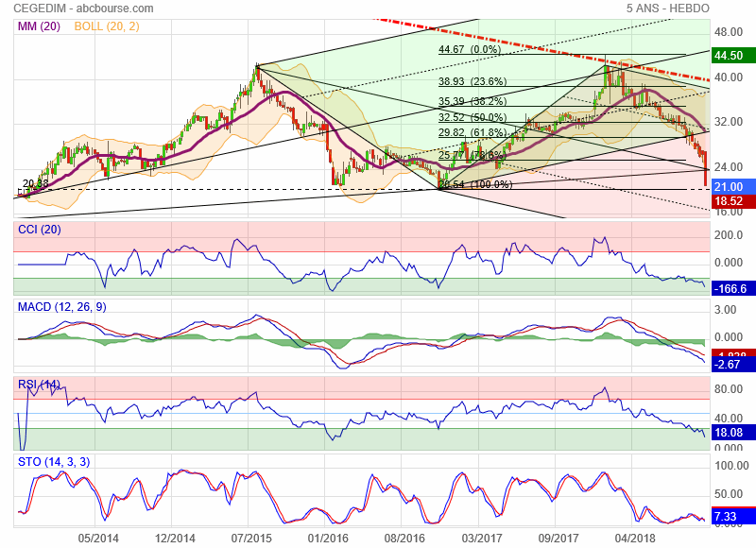Click the 3.00 value on MACD axis
Screen dimensions: 756x548
[x=726, y=309]
